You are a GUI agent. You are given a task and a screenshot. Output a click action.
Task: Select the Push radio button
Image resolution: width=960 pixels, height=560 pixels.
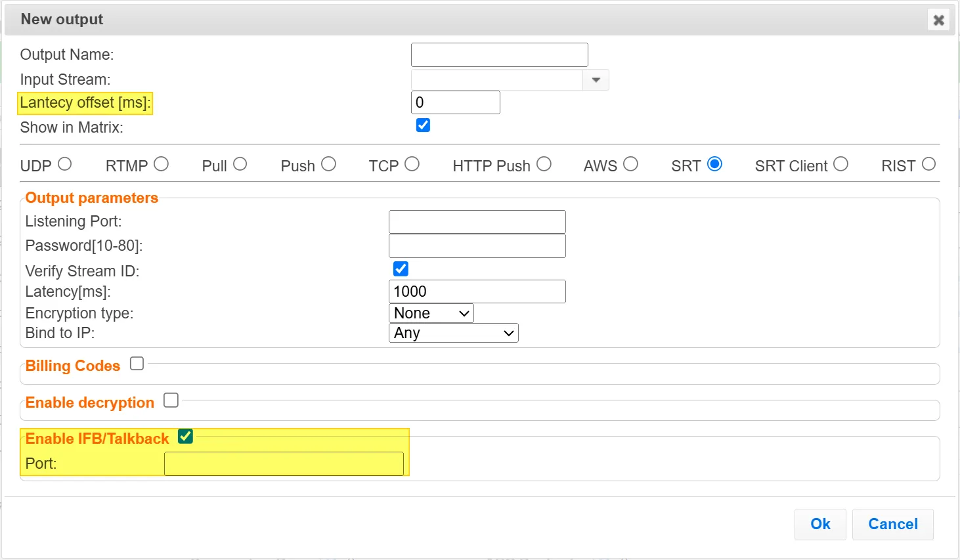click(328, 164)
